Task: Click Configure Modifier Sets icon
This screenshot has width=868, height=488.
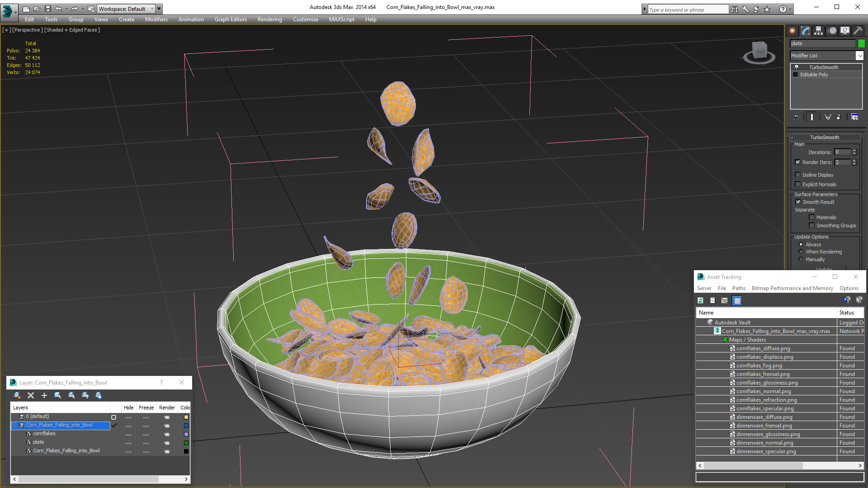Action: pos(854,117)
